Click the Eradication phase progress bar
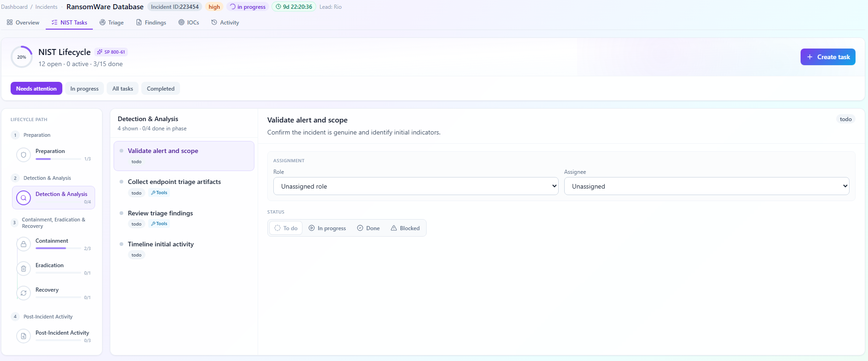Image resolution: width=868 pixels, height=361 pixels. [x=58, y=273]
